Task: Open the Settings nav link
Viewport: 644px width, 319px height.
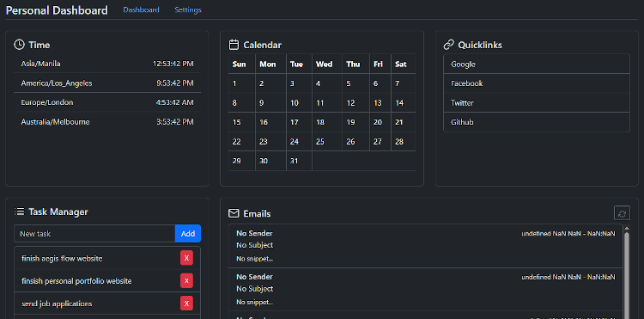Action: [188, 9]
